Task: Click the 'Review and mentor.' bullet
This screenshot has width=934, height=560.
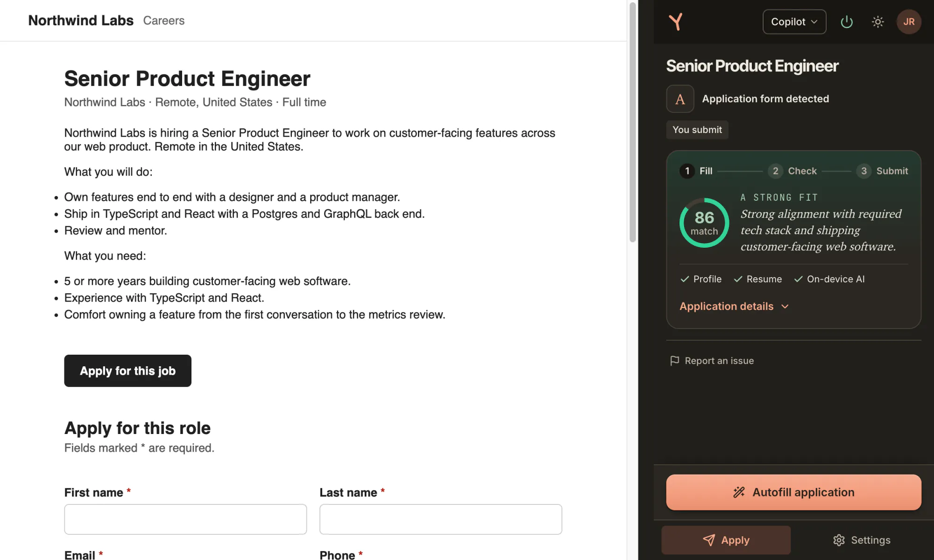Action: coord(115,231)
